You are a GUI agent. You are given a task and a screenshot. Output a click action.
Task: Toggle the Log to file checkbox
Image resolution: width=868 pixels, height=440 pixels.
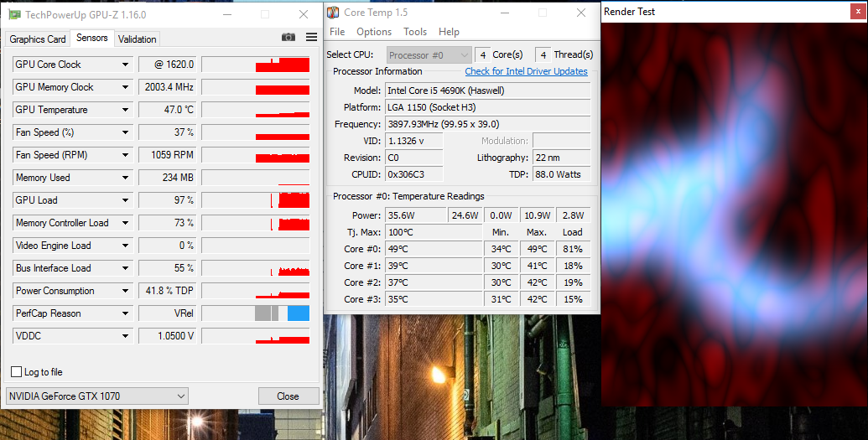pos(17,372)
